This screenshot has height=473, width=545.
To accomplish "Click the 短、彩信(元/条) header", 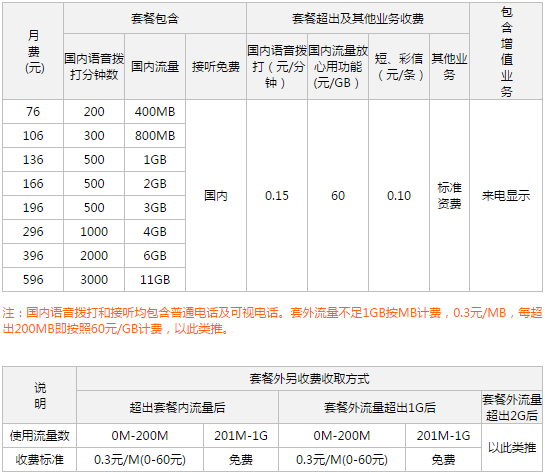I will [x=399, y=66].
